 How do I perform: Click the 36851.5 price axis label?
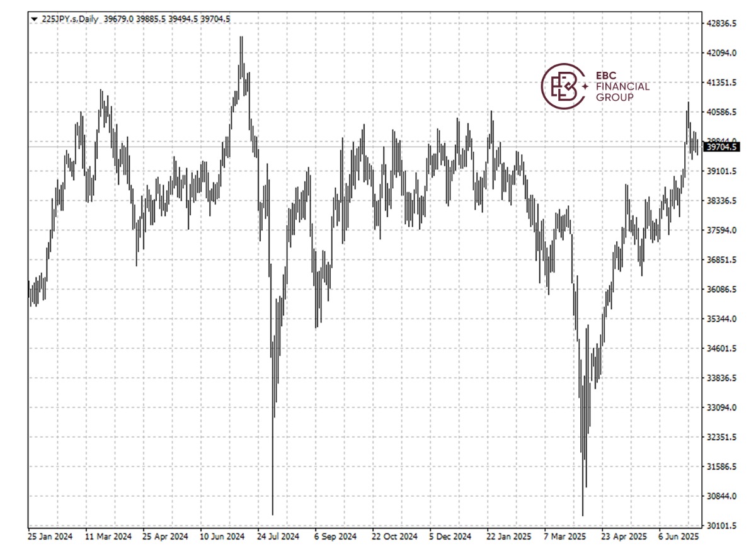(x=723, y=260)
